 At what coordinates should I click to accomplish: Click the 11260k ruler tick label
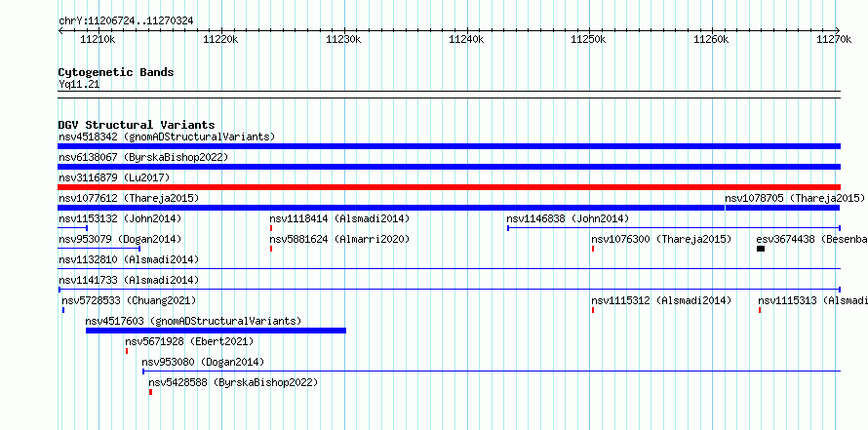pos(711,39)
